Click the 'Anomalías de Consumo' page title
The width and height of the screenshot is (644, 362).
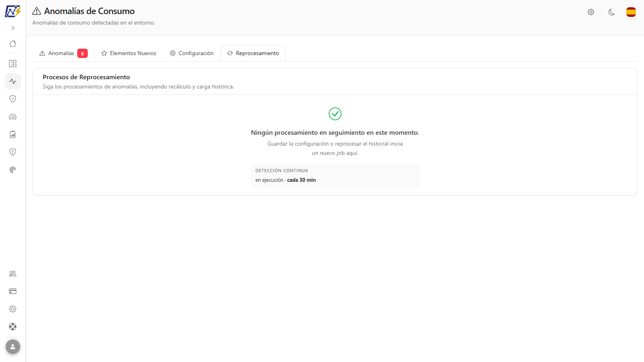click(89, 11)
